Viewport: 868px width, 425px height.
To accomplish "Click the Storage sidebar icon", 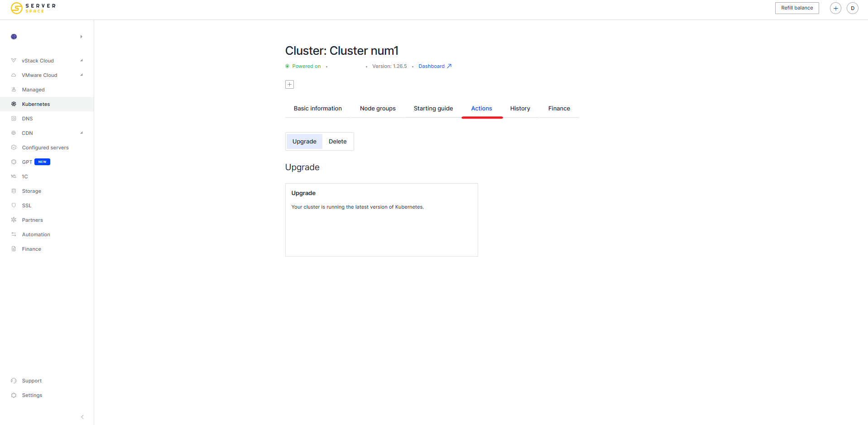I will 14,191.
